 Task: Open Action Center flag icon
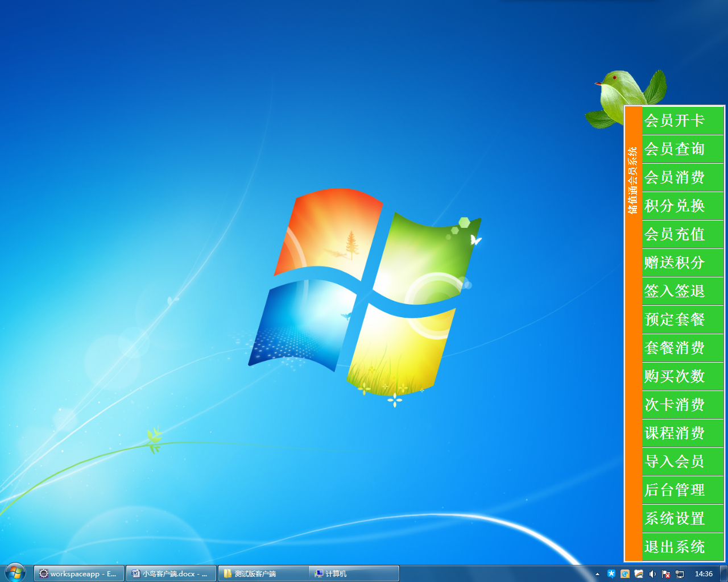click(x=666, y=574)
